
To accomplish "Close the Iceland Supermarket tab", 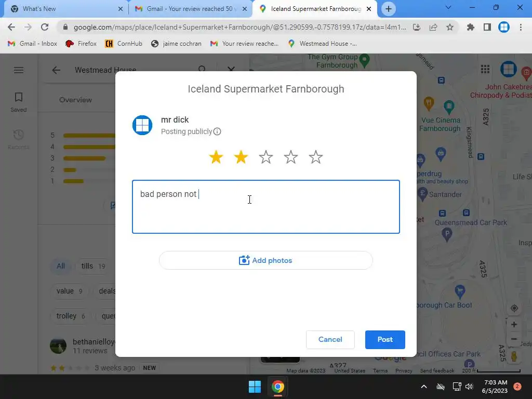I will coord(369,9).
